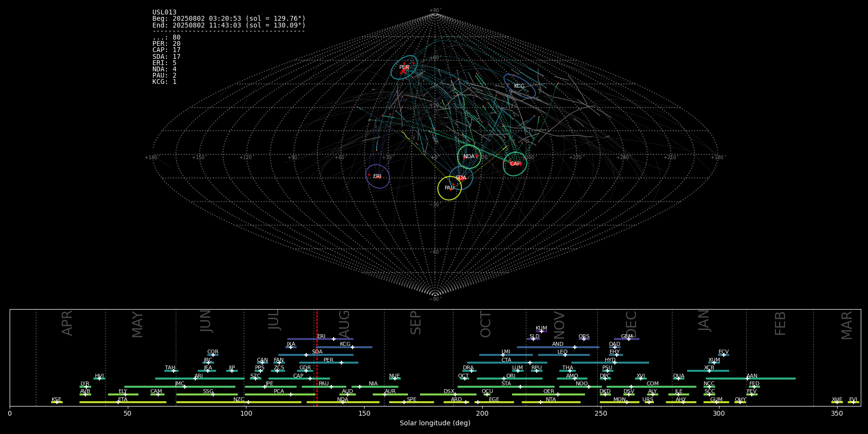The width and height of the screenshot is (868, 434).
Task: Click the PAU radiant label on the sky map
Action: (x=449, y=188)
